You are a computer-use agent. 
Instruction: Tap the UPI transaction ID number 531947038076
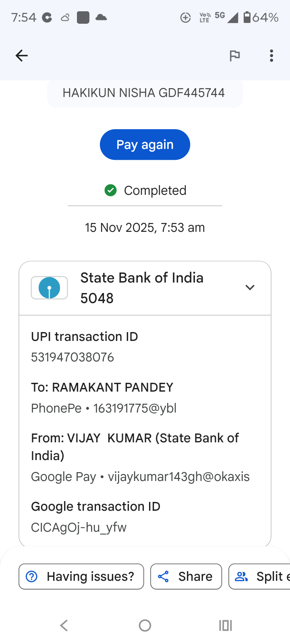72,357
